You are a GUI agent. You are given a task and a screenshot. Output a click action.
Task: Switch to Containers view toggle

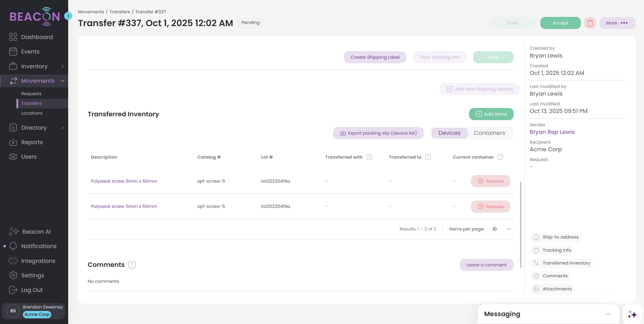point(489,133)
